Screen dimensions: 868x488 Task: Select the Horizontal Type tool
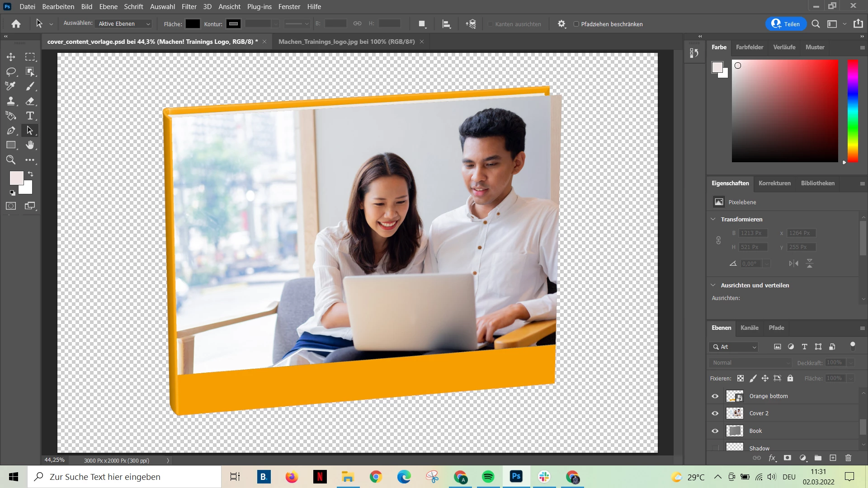click(x=30, y=116)
